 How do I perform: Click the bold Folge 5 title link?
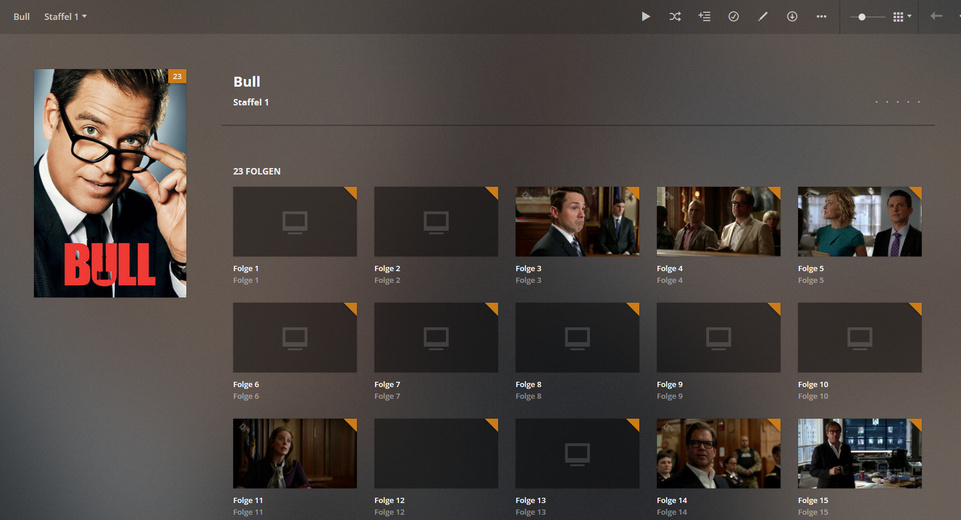(811, 269)
